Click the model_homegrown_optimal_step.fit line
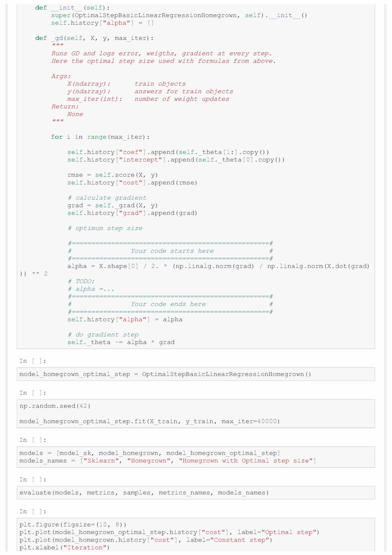 pos(149,421)
